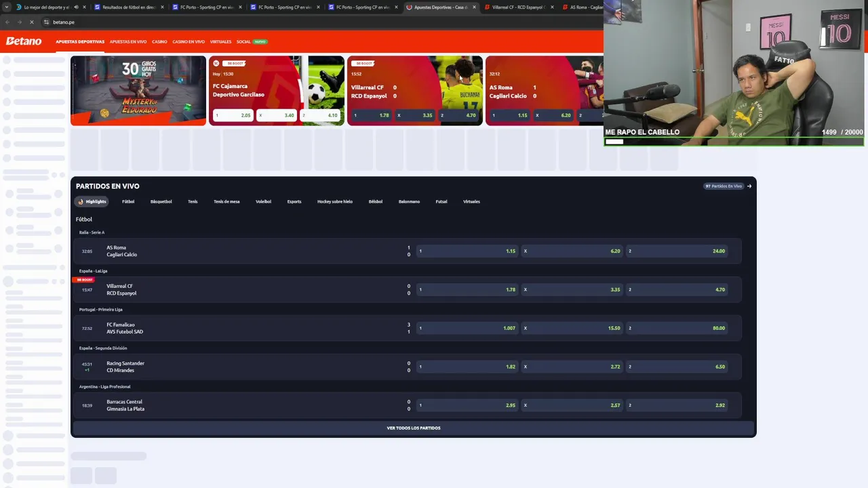Image resolution: width=868 pixels, height=488 pixels.
Task: Close the 'Apuestas Deportivas' tab
Action: (x=474, y=7)
